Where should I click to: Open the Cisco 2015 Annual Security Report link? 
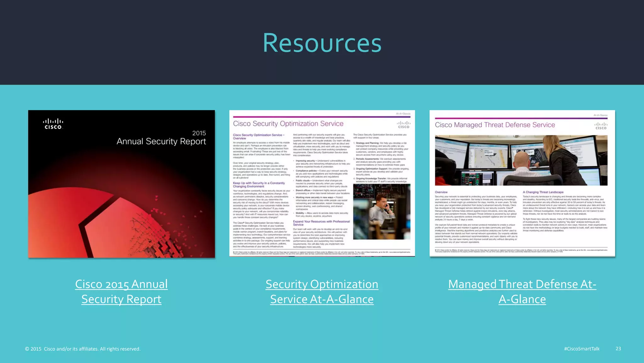121,292
